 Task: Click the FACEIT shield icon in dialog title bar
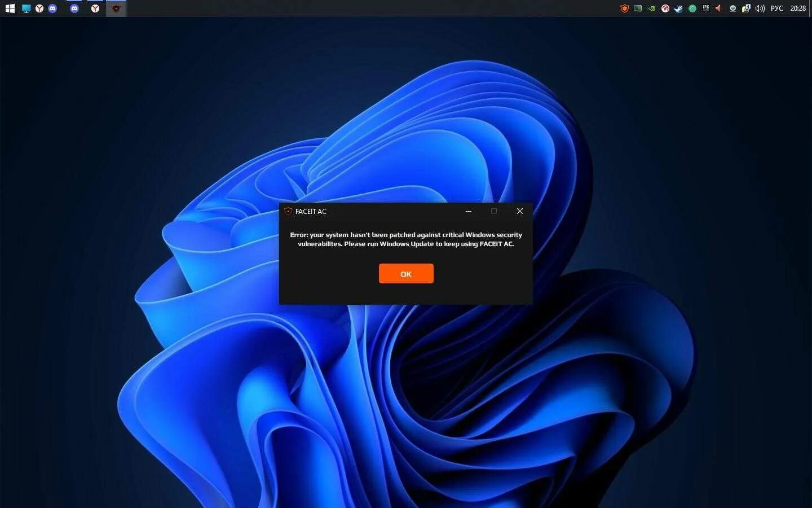tap(288, 211)
